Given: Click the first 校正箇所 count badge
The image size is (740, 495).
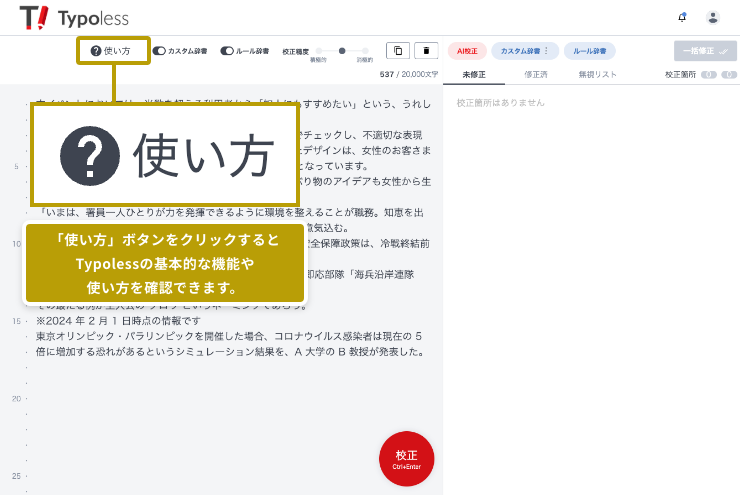Looking at the screenshot, I should [708, 75].
